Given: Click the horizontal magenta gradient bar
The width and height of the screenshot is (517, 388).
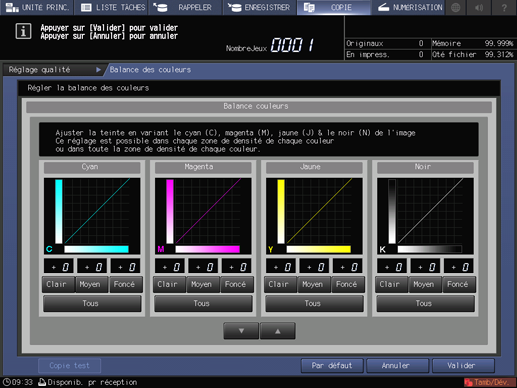Looking at the screenshot, I should point(207,249).
